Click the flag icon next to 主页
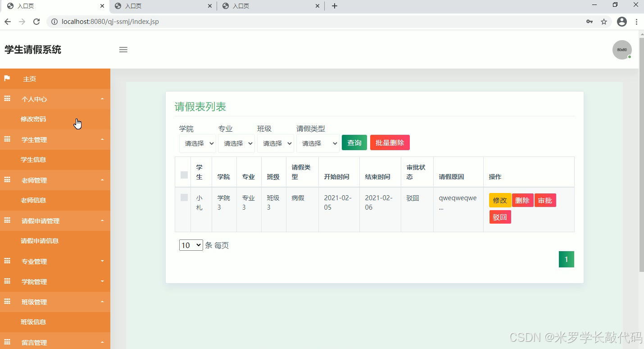644x349 pixels. coord(7,78)
